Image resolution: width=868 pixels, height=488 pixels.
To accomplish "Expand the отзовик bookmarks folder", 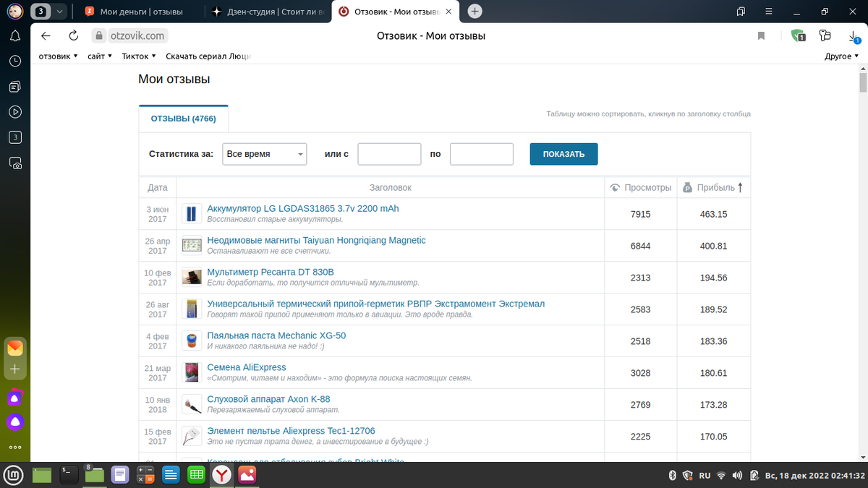I will click(58, 56).
